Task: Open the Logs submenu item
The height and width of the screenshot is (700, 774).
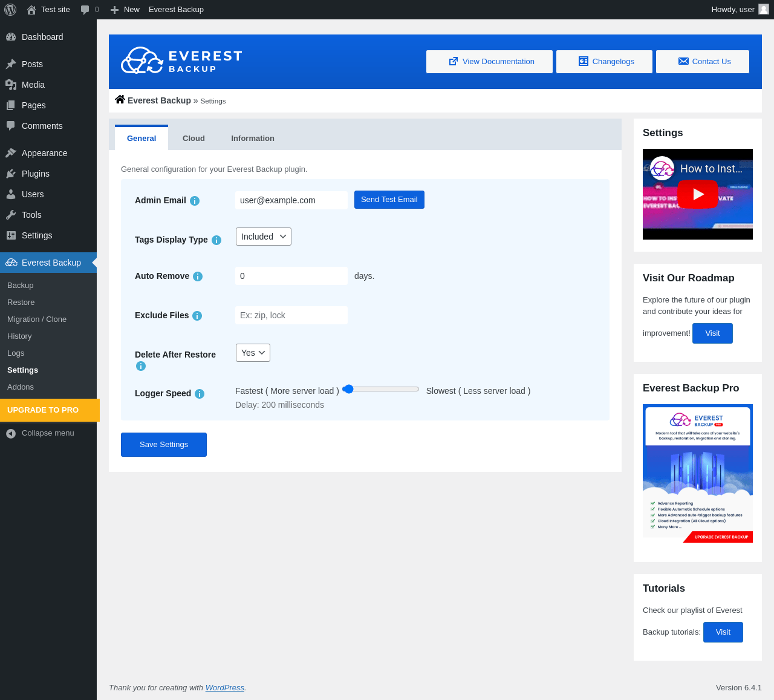Action: coord(48,353)
